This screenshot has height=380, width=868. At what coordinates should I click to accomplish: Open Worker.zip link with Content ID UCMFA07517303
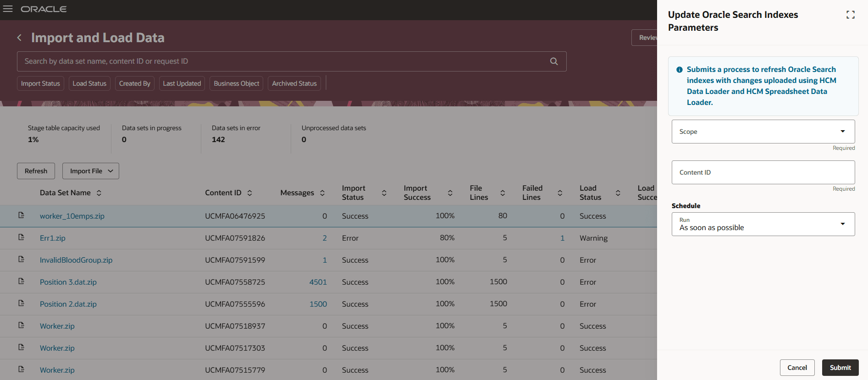click(57, 348)
